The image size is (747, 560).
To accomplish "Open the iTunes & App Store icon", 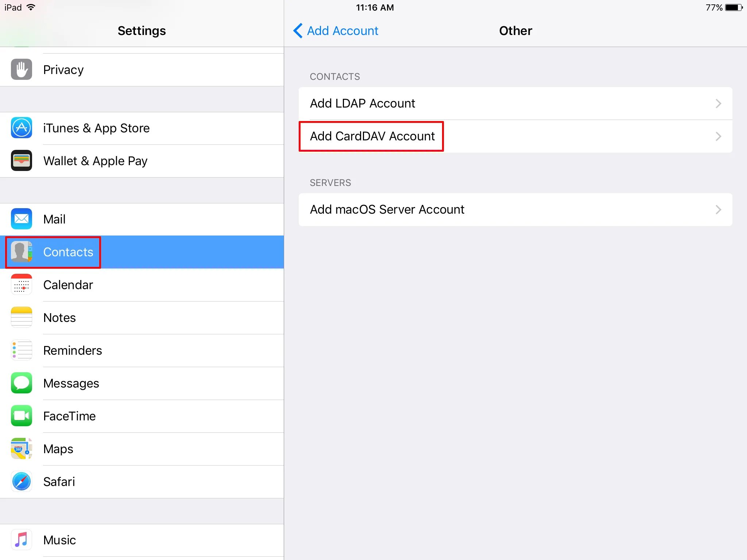I will (22, 128).
